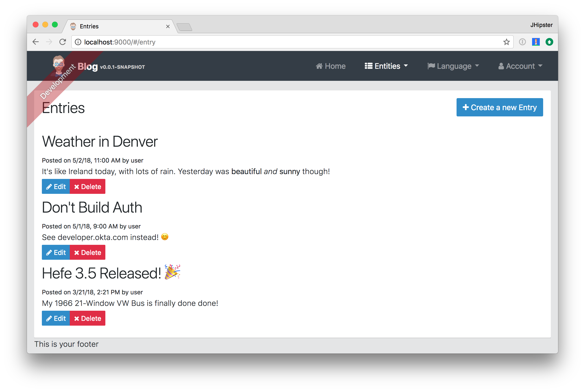585x392 pixels.
Task: Expand the Language dropdown menu
Action: pos(453,66)
